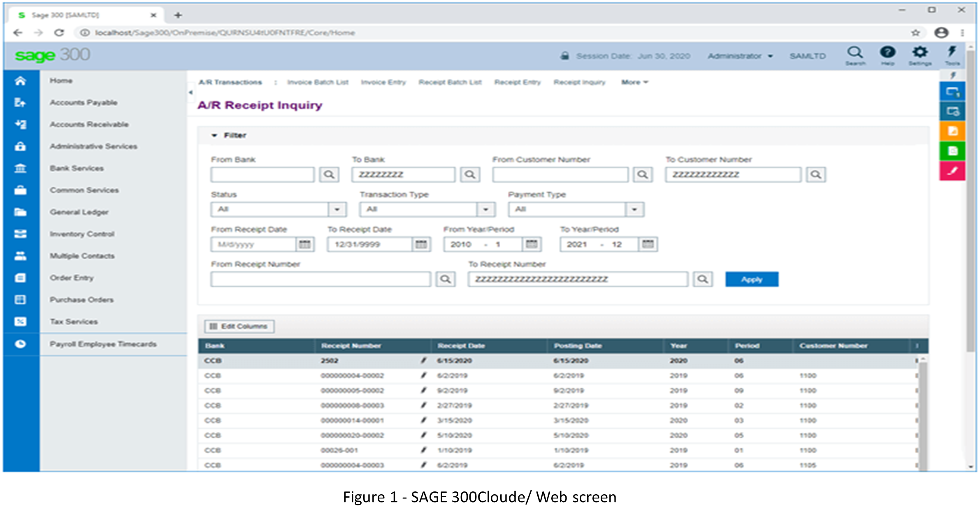Image resolution: width=980 pixels, height=512 pixels.
Task: Click the Accounts Receivable sidebar icon
Action: 20,124
